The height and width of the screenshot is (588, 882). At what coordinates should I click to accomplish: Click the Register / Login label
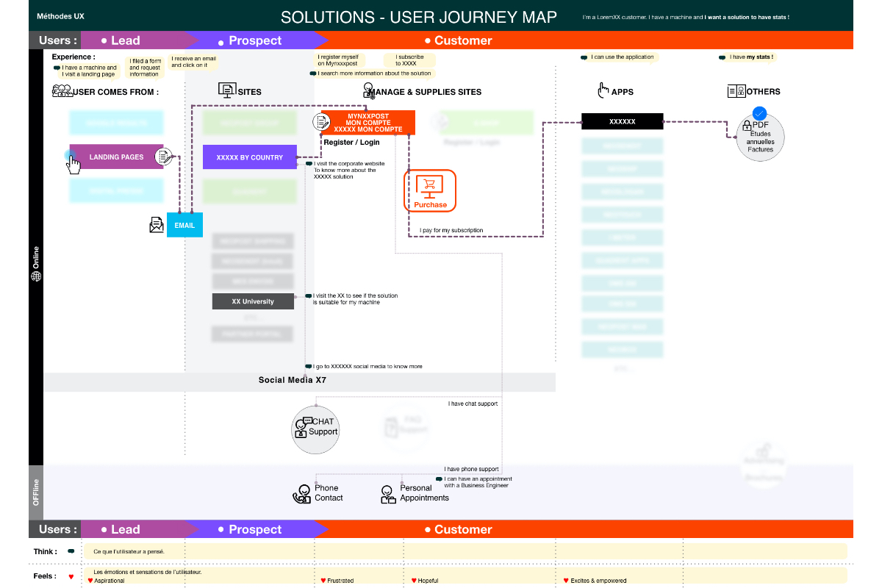coord(351,142)
